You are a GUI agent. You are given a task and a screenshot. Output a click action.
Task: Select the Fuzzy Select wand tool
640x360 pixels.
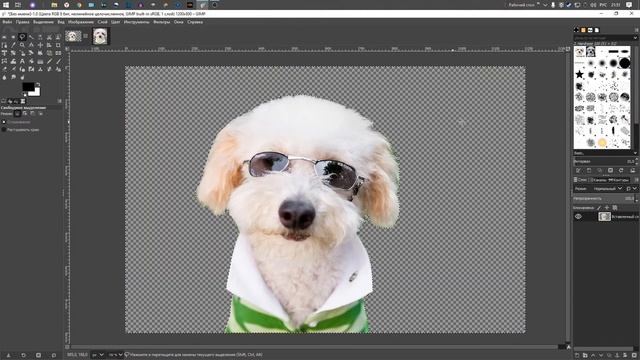coord(31,37)
